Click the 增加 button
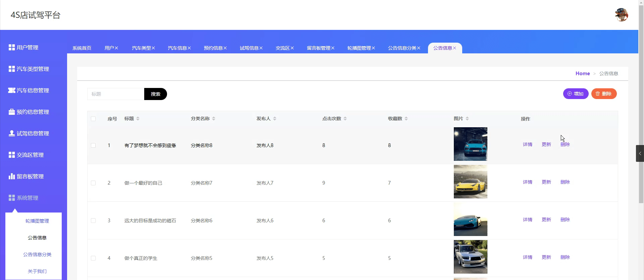The height and width of the screenshot is (280, 644). pyautogui.click(x=576, y=94)
